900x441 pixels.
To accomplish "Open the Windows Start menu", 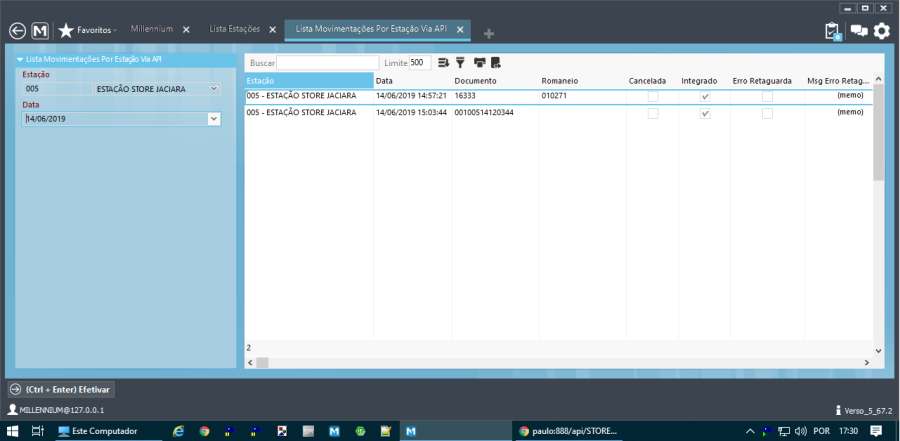I will point(11,431).
